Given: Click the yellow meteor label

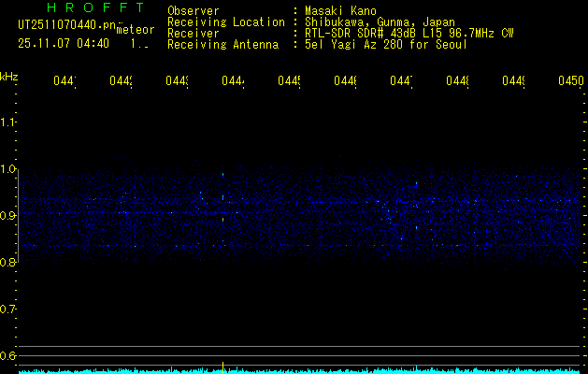Looking at the screenshot, I should (x=136, y=29).
